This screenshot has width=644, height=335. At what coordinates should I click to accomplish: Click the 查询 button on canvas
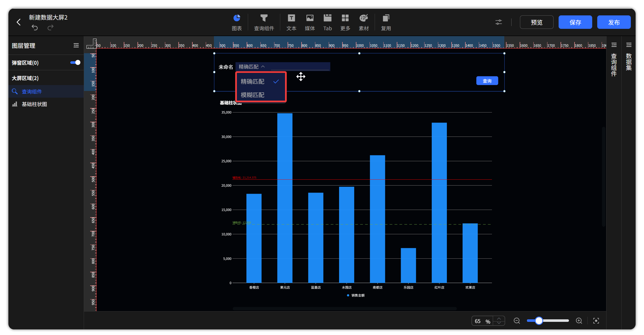point(487,81)
